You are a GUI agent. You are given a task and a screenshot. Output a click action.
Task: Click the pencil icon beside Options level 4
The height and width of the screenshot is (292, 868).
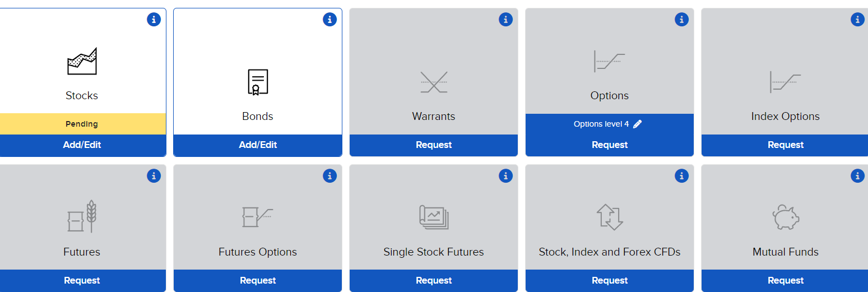point(637,124)
